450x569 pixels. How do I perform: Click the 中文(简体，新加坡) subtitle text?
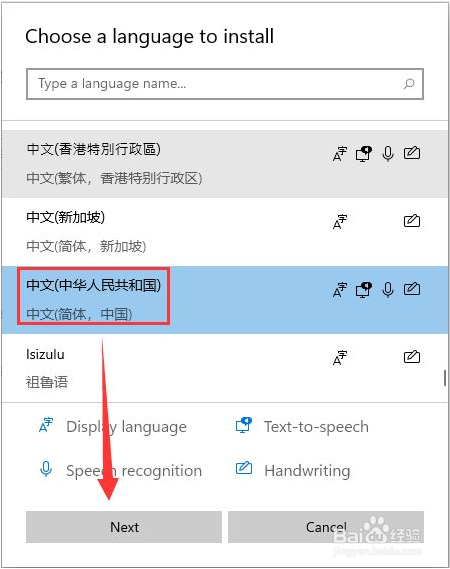pyautogui.click(x=86, y=246)
